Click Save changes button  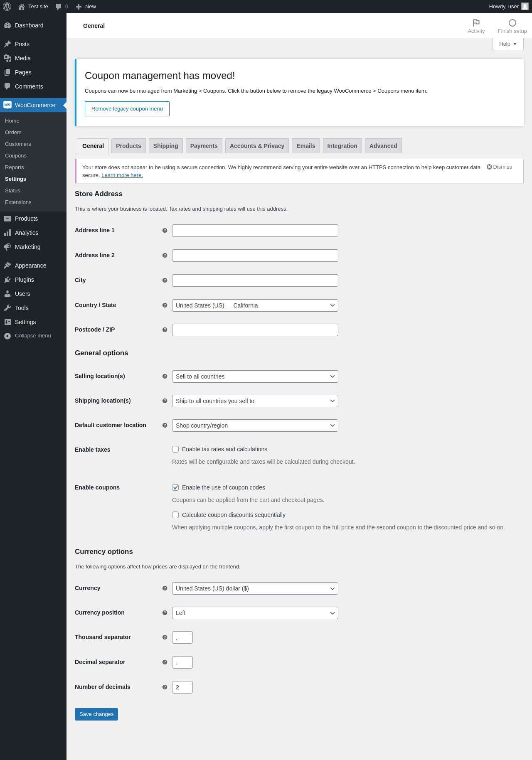pos(96,714)
